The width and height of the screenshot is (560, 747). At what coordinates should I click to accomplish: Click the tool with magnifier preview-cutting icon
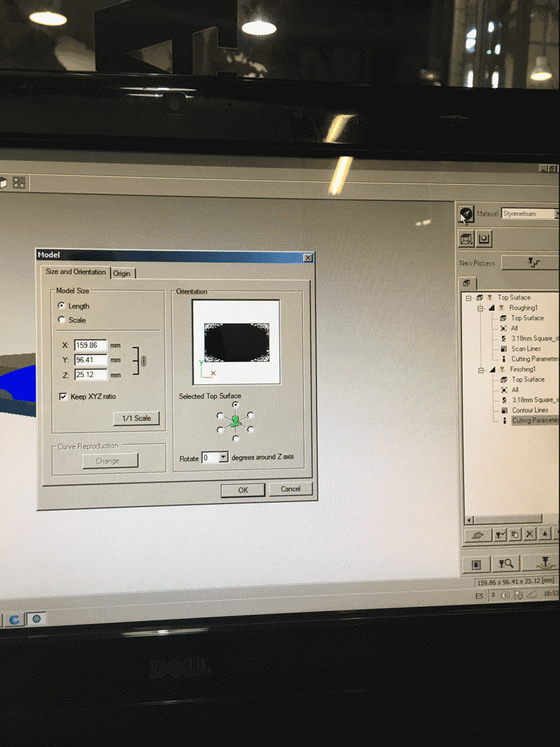click(505, 564)
